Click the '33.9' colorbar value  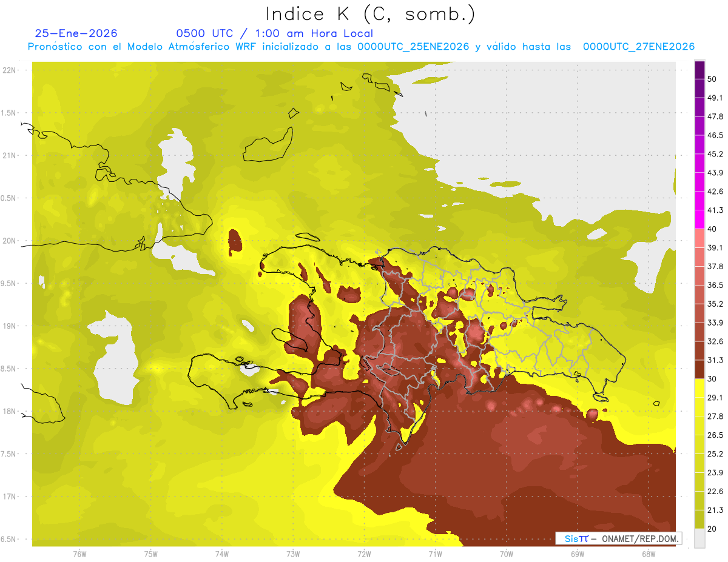coord(715,323)
